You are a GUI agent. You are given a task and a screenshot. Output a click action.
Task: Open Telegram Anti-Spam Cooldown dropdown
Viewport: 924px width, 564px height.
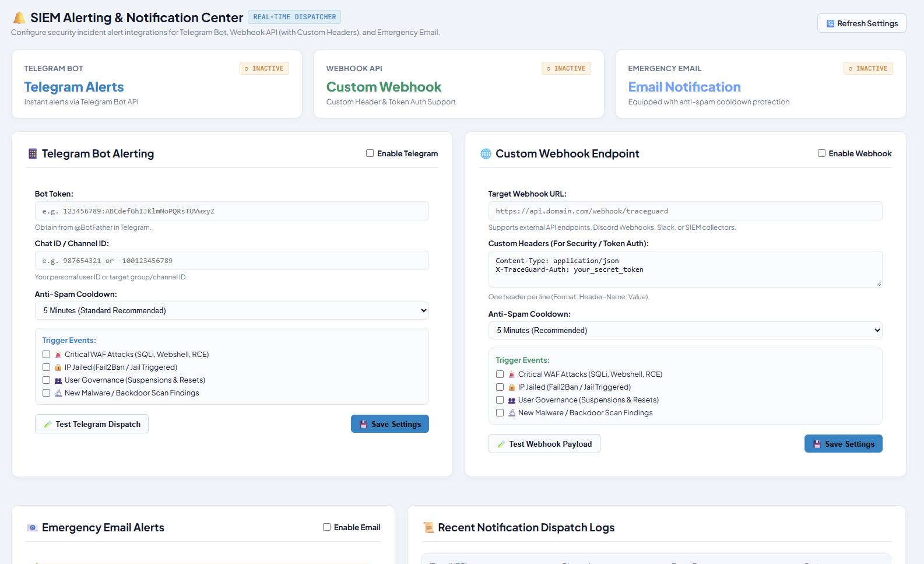click(232, 310)
